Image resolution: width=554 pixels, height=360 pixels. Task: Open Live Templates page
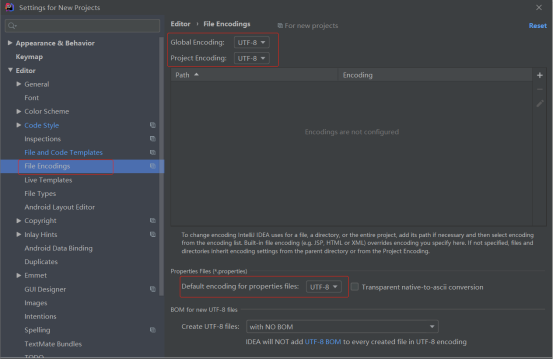tap(48, 180)
